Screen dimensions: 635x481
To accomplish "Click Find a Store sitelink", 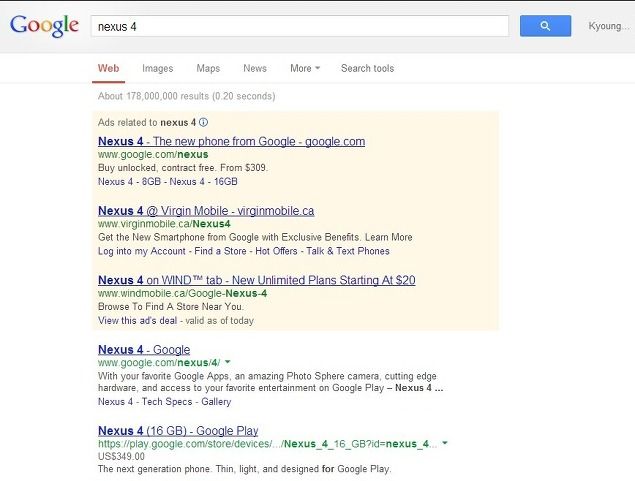I will pyautogui.click(x=220, y=251).
